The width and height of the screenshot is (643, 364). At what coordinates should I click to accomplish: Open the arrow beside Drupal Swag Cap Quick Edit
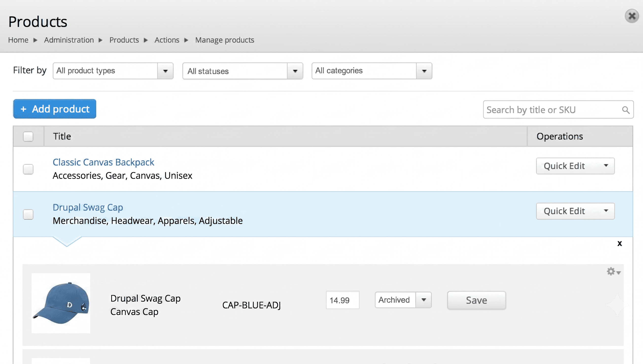point(606,211)
